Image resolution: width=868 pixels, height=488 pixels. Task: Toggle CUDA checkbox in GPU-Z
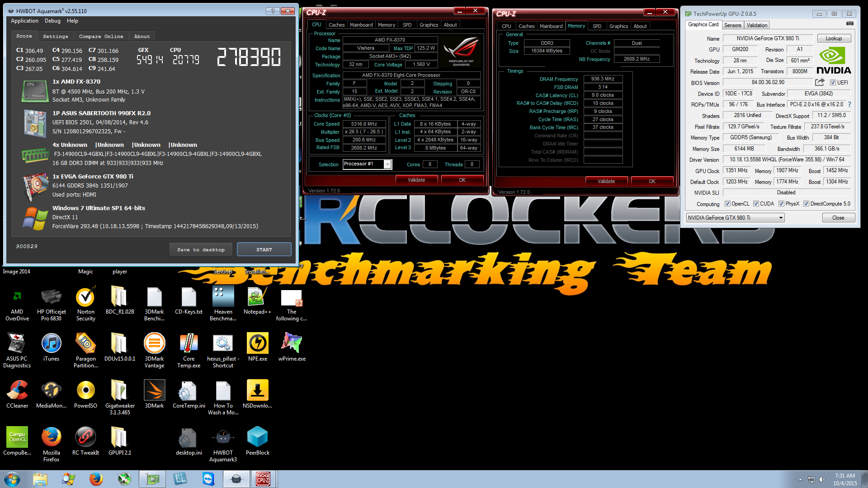756,204
